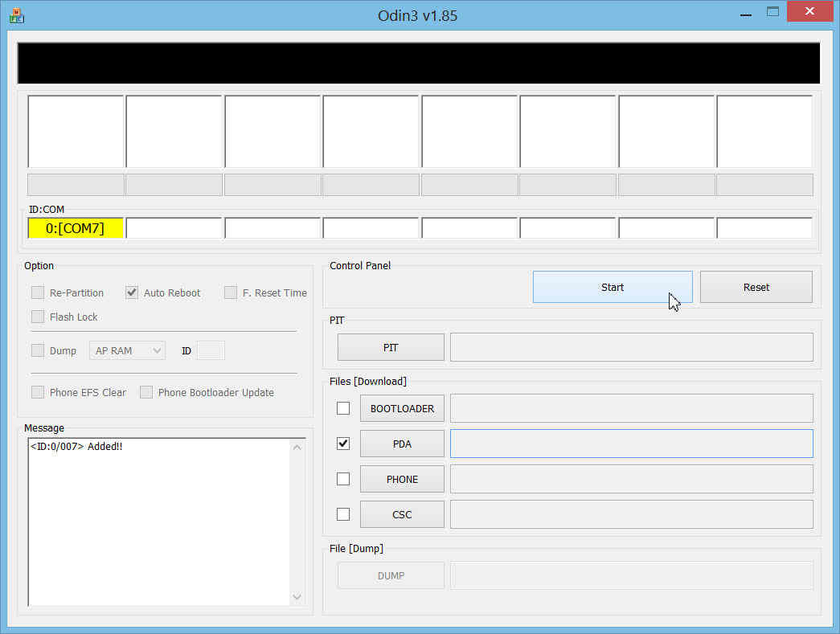Click the PDA file button

pyautogui.click(x=402, y=444)
